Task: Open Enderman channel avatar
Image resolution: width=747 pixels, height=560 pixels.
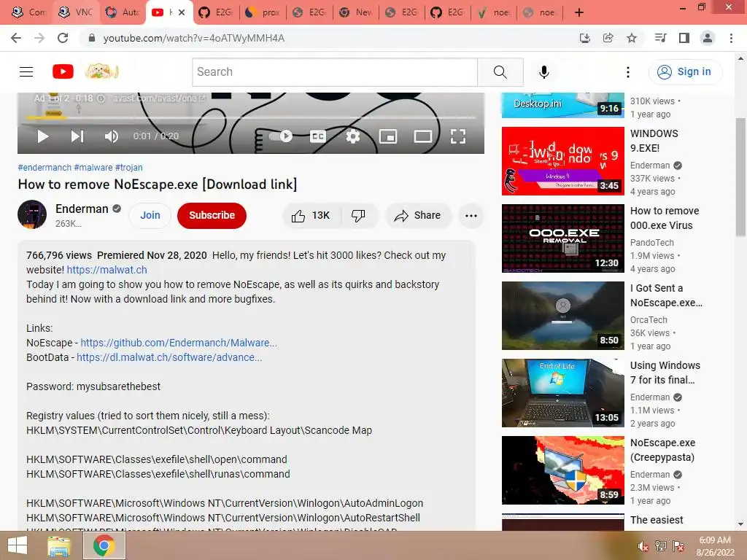Action: [32, 215]
